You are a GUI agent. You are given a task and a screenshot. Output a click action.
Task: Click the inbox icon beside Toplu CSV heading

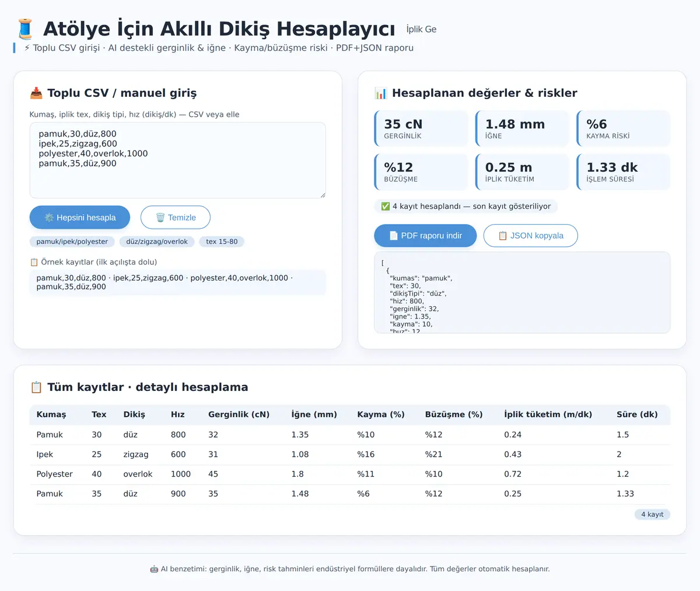pos(36,93)
